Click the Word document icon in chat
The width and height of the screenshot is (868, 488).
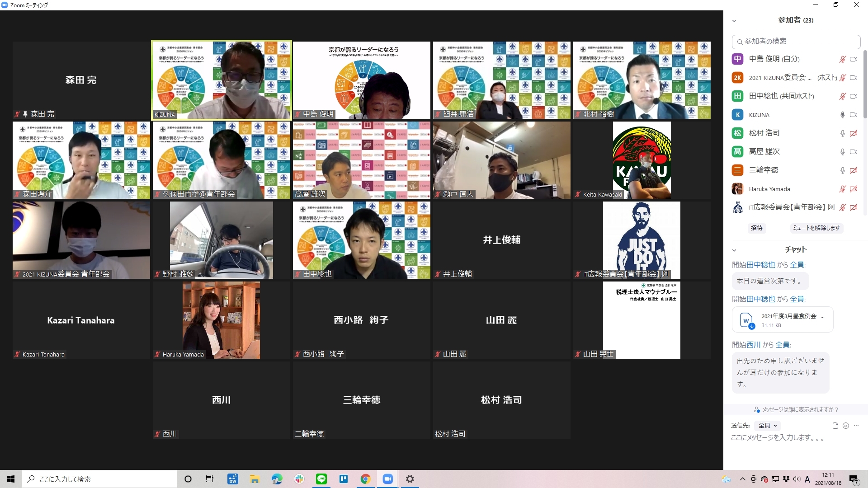pos(746,320)
